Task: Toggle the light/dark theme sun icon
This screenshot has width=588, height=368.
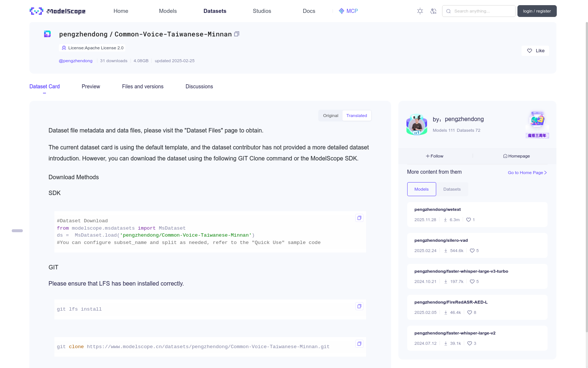Action: (x=420, y=11)
